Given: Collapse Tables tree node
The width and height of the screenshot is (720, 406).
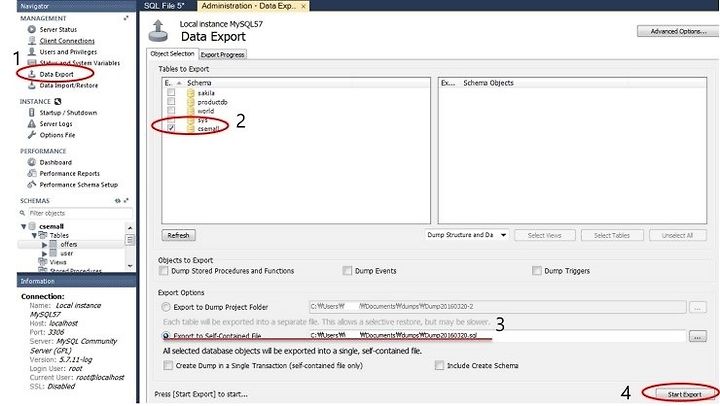Looking at the screenshot, I should (x=34, y=235).
